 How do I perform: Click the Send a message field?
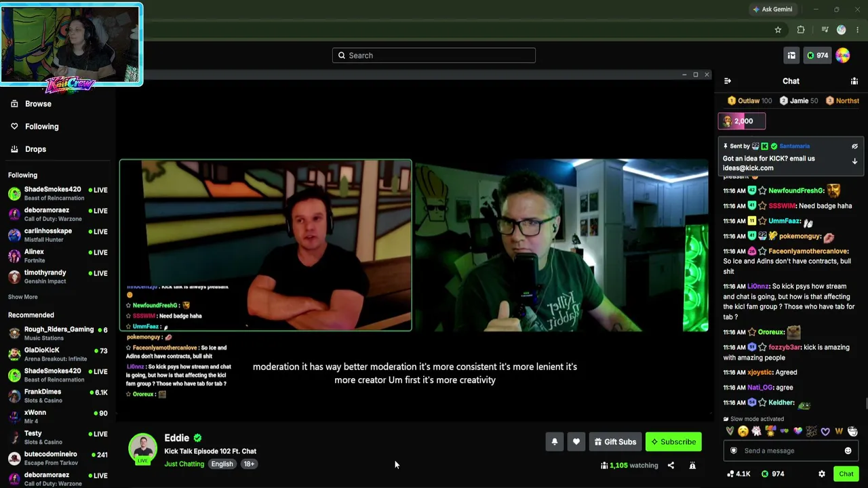[x=791, y=451]
